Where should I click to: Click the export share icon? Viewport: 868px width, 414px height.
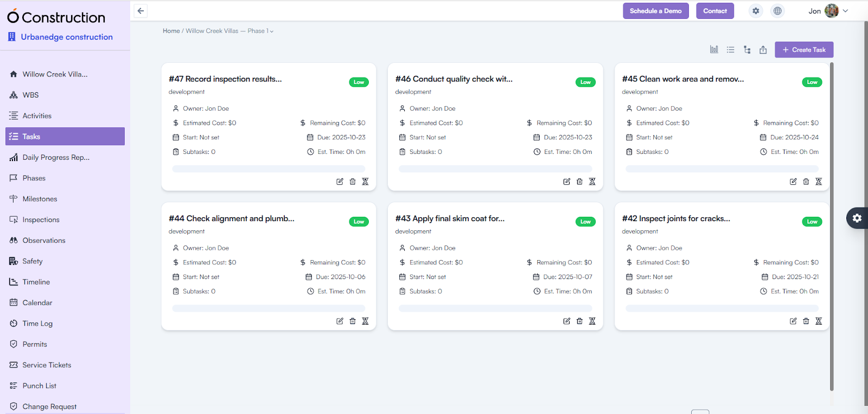763,49
